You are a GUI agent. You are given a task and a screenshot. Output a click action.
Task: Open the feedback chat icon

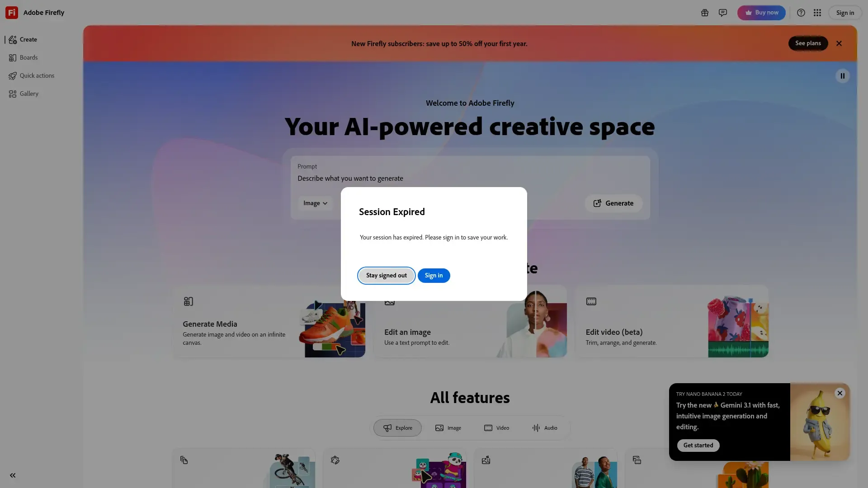point(722,13)
